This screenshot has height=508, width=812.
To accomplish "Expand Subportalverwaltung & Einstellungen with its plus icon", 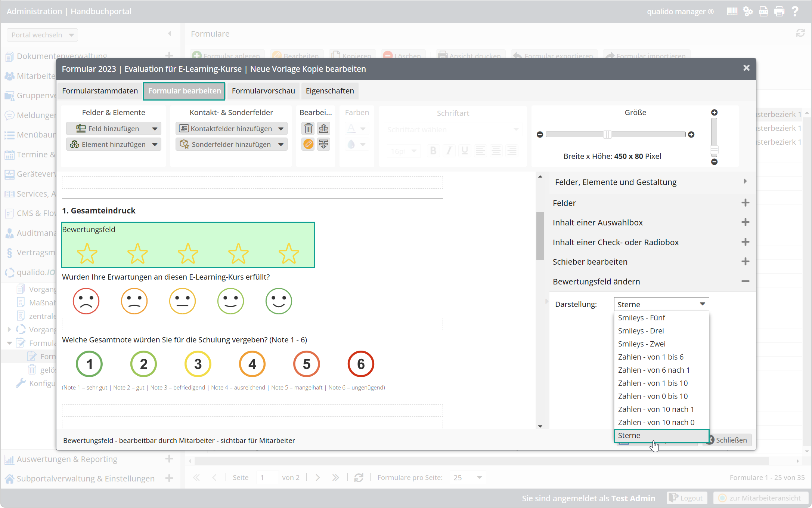I will click(169, 478).
